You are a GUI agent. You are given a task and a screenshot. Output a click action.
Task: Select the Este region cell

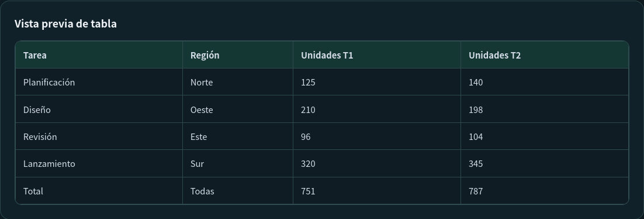coord(238,136)
